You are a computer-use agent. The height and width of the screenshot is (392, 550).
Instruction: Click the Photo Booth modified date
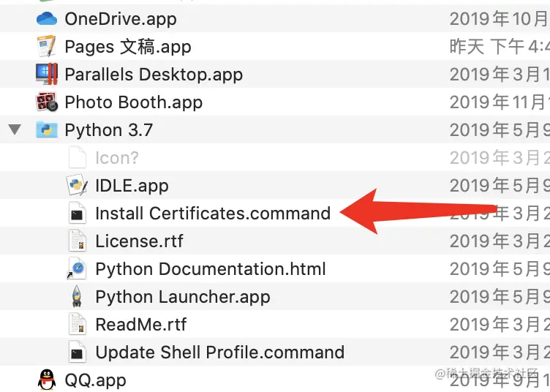[500, 102]
